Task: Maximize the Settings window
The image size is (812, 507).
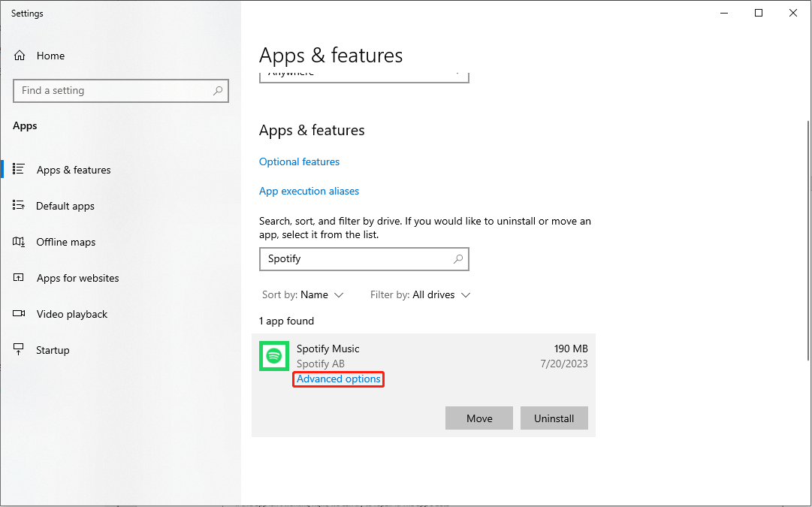Action: tap(759, 13)
